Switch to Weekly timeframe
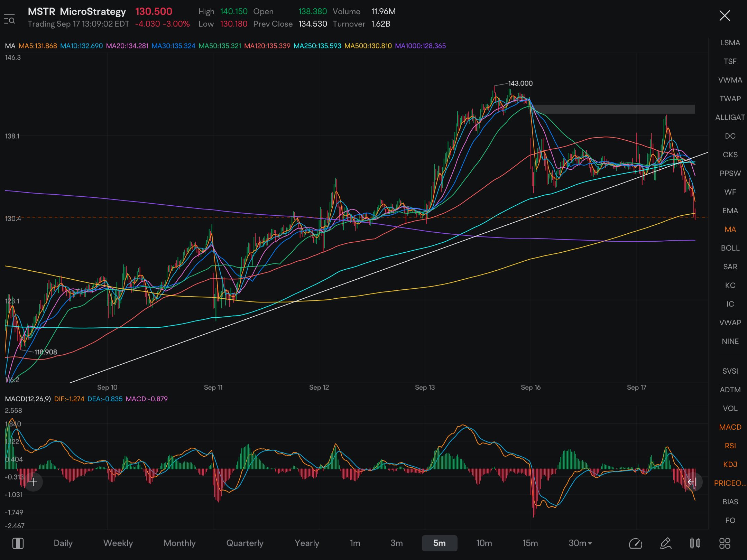 [x=118, y=543]
